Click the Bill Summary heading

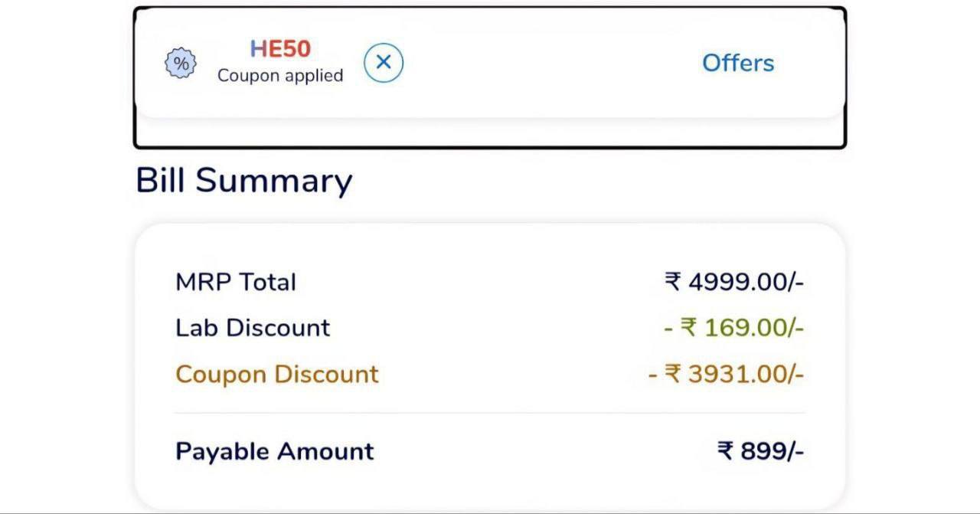tap(244, 181)
